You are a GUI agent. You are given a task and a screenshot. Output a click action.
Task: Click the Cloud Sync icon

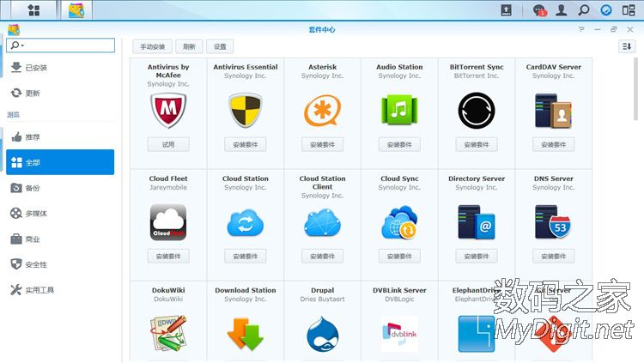399,222
